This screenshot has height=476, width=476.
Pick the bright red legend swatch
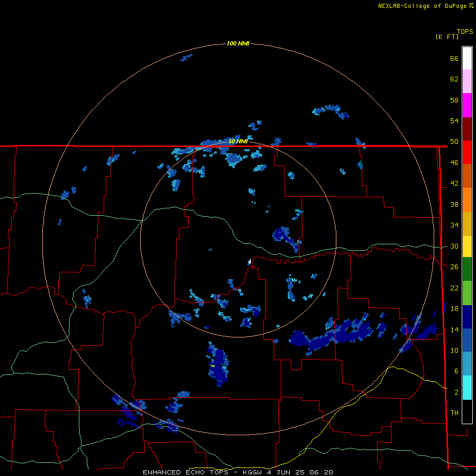(467, 152)
